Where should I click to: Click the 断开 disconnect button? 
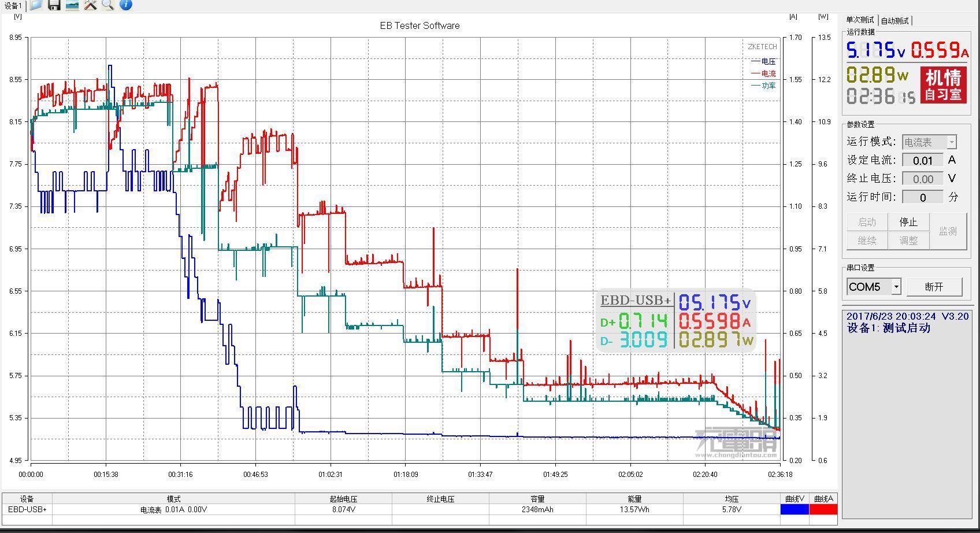click(x=934, y=287)
